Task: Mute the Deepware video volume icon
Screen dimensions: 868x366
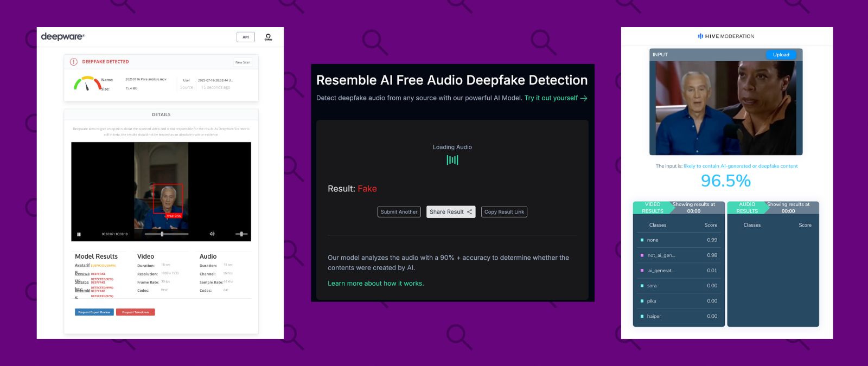Action: click(x=212, y=234)
